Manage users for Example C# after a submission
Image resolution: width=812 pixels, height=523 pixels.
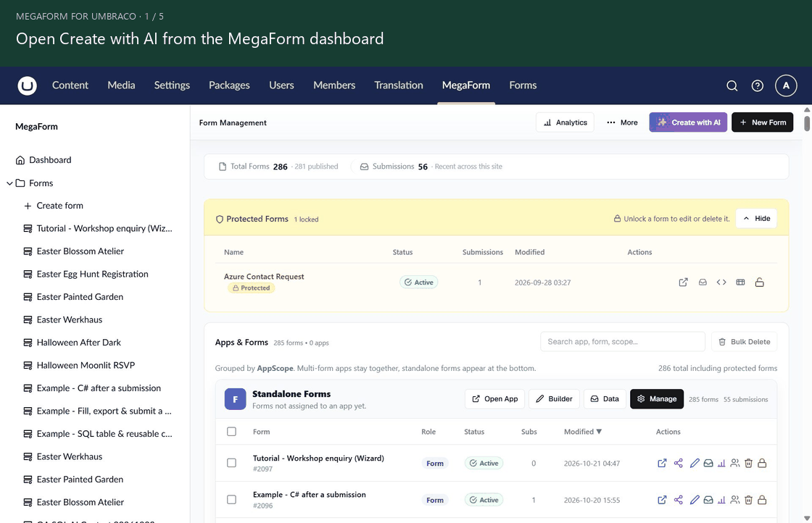tap(735, 500)
